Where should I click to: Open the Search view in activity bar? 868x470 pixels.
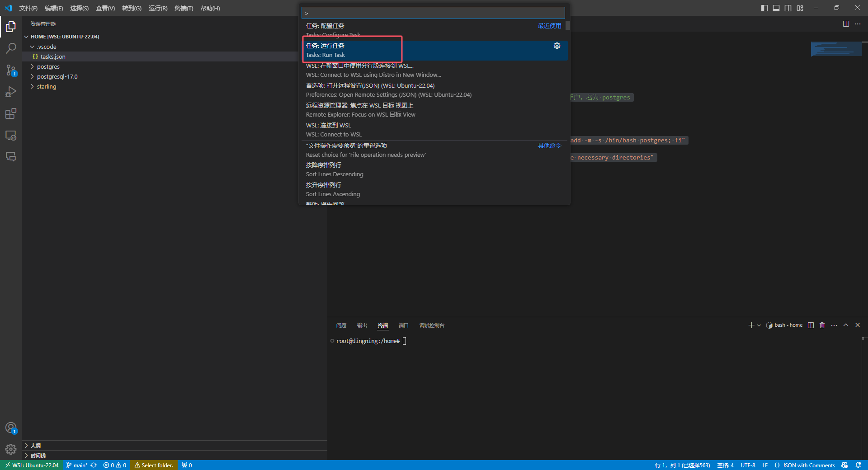(11, 48)
